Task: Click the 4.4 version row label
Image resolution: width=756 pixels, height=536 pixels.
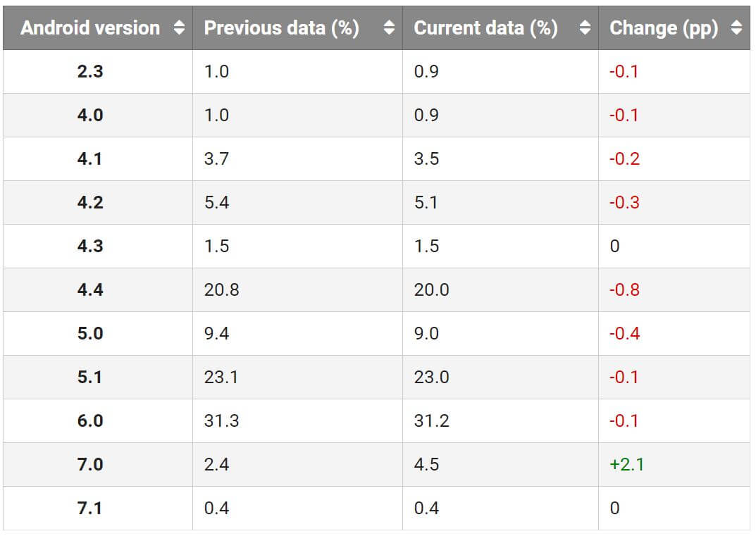Action: [x=90, y=290]
